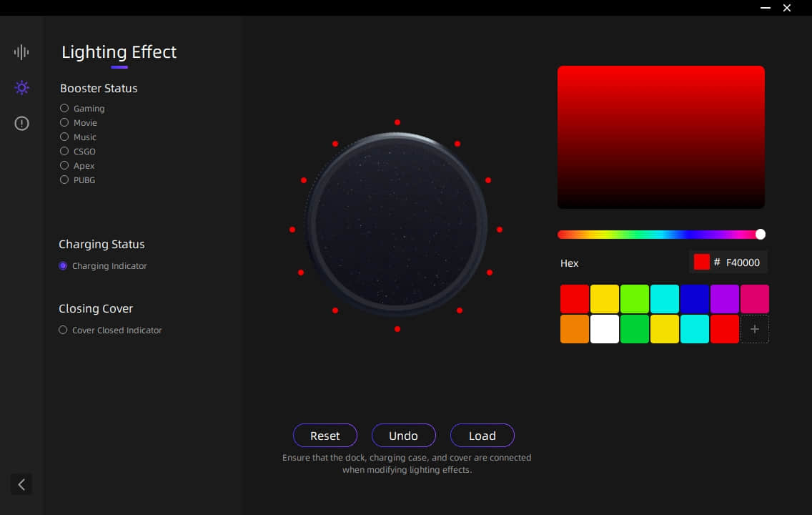Open the info alert sidebar icon
Image resolution: width=812 pixels, height=515 pixels.
21,124
